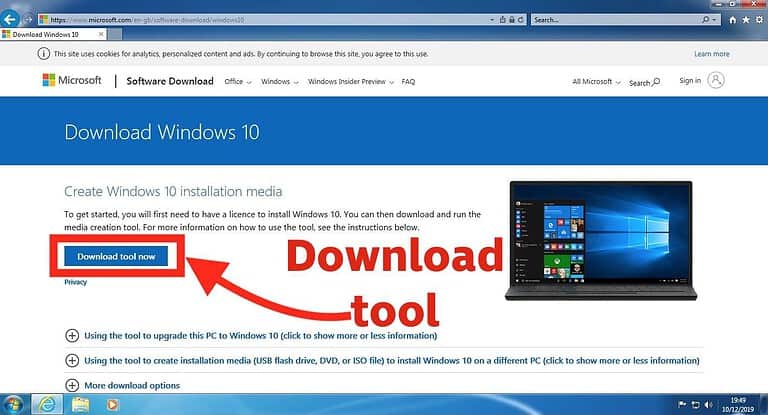768x415 pixels.
Task: Close the Download Windows 10 tab
Action: (101, 34)
